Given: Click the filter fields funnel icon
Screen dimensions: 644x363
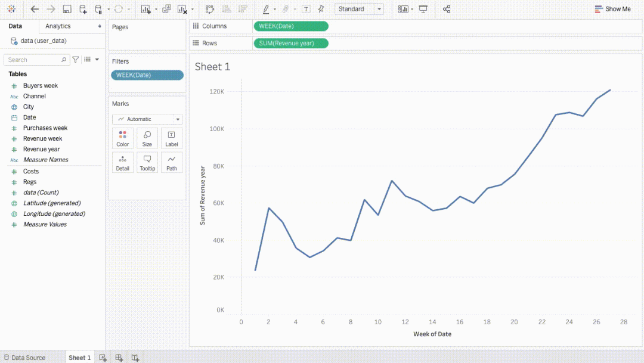Looking at the screenshot, I should tap(76, 60).
